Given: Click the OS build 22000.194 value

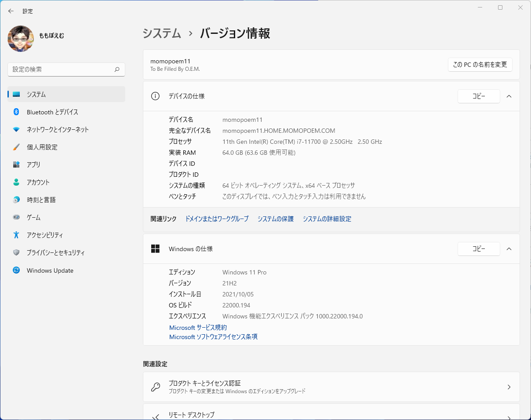Looking at the screenshot, I should 236,305.
